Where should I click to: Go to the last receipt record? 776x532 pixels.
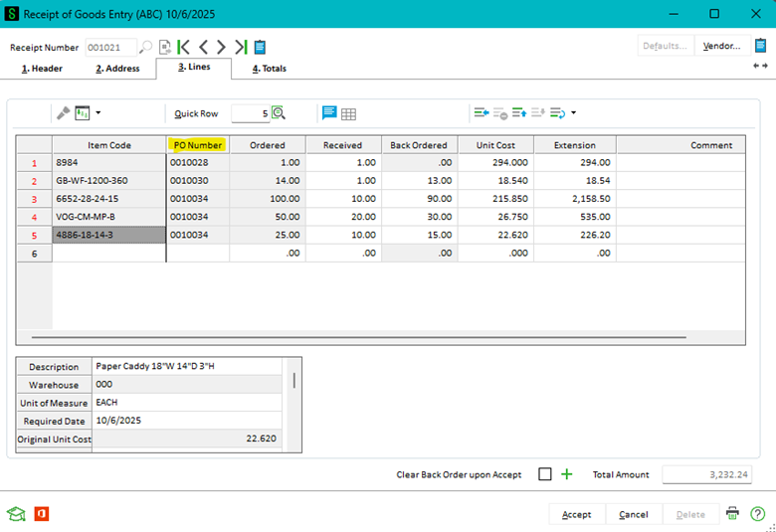(240, 47)
